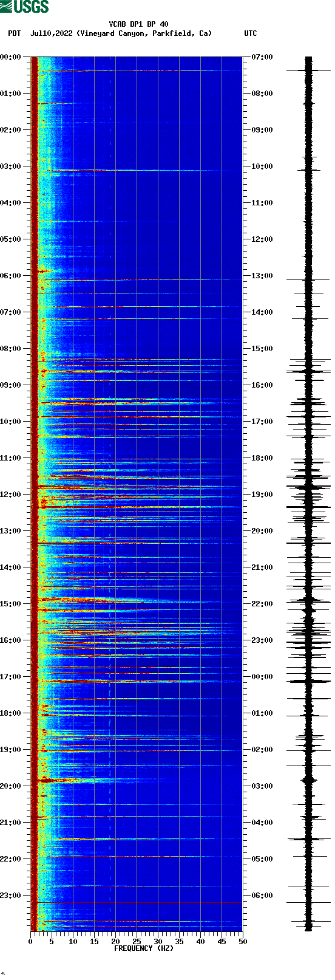
Task: Click the date text Jul10,2022
Action: (51, 33)
